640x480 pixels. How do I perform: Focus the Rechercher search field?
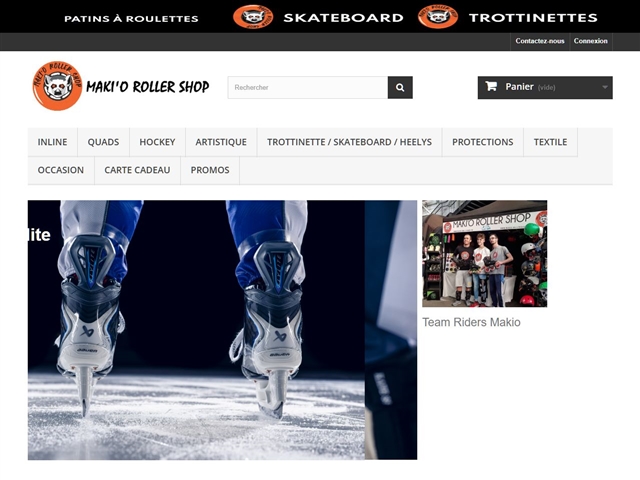coord(308,87)
